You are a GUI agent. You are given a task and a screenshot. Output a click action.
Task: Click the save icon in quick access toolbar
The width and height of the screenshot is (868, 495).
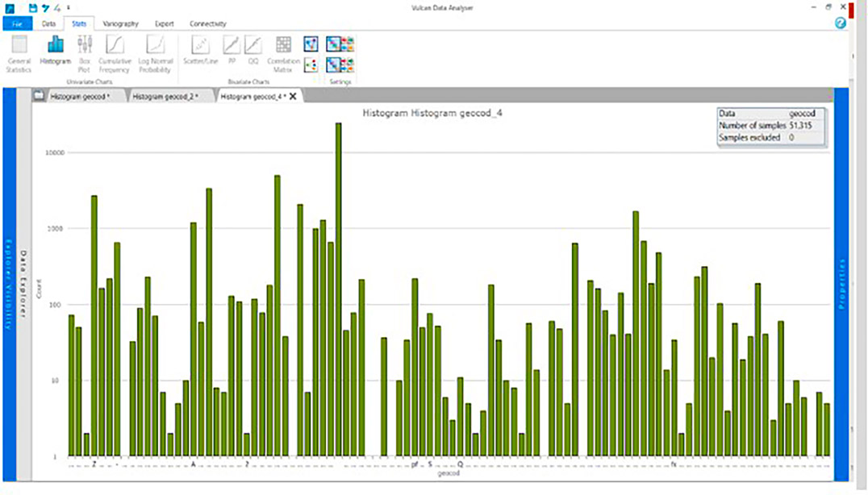pyautogui.click(x=33, y=8)
